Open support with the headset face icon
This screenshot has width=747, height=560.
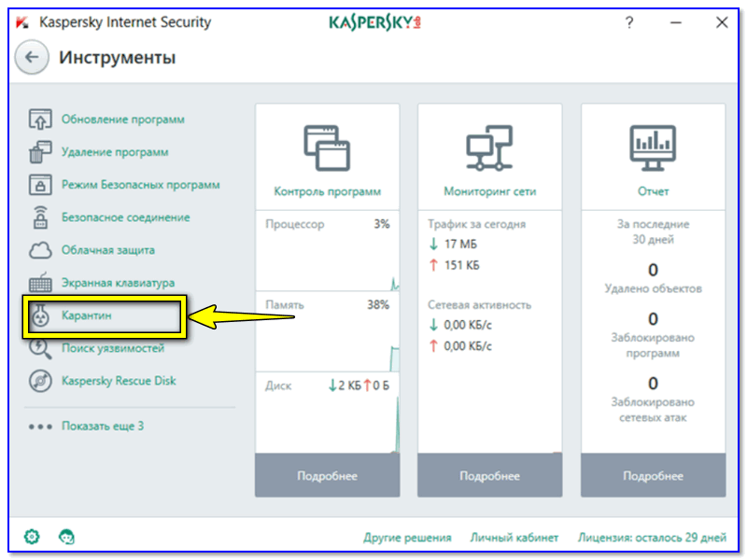66,537
